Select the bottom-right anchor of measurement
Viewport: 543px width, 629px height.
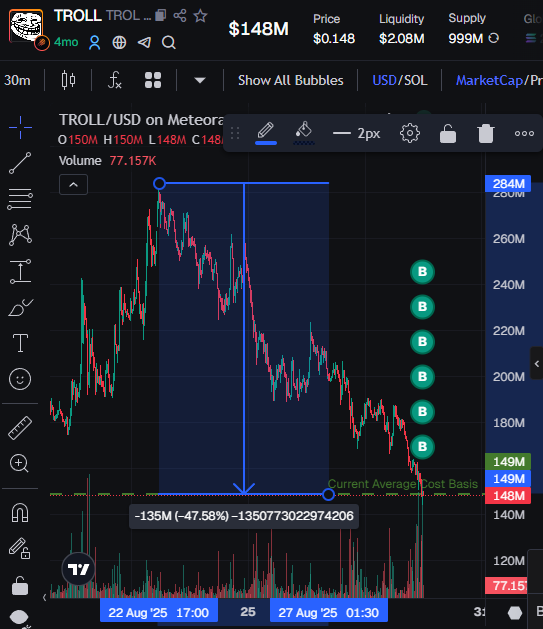328,494
